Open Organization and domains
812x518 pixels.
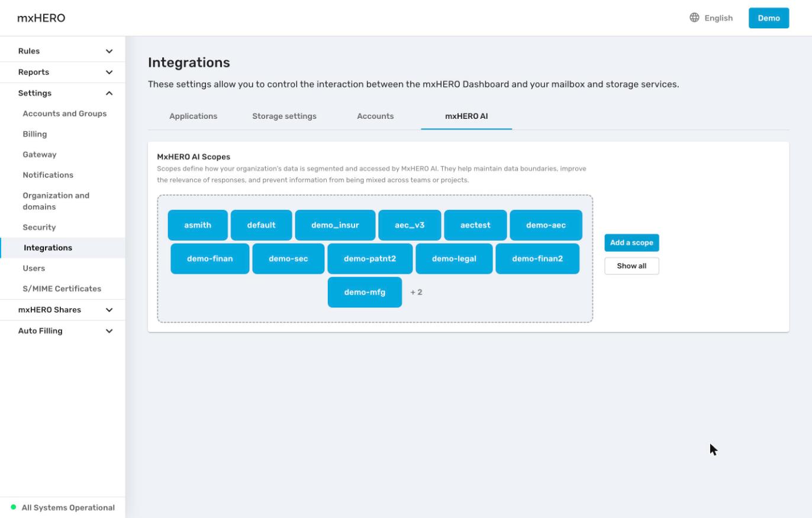56,201
